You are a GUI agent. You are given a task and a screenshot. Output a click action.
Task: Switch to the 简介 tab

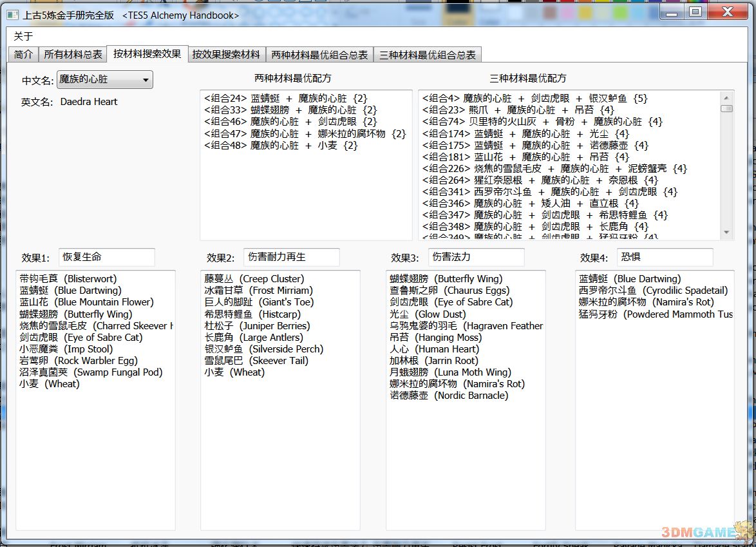[23, 55]
